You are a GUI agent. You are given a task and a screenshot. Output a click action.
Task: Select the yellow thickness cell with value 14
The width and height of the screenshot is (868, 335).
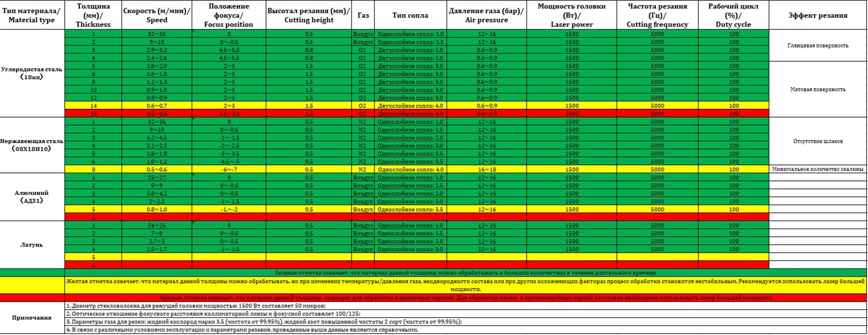(93, 106)
